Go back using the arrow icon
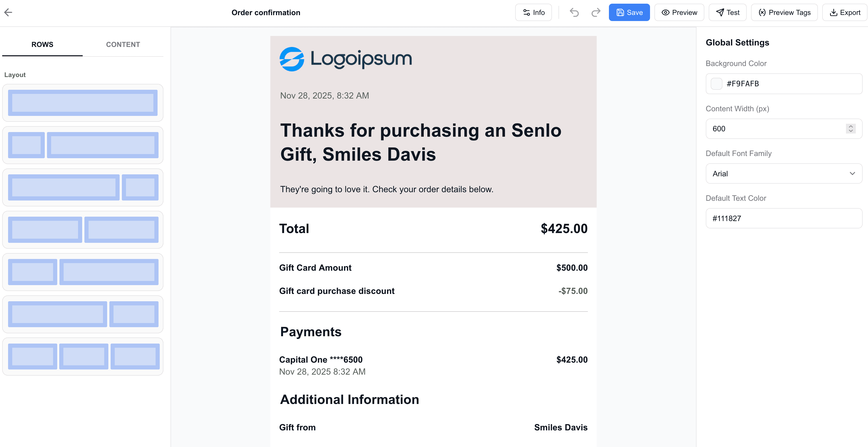This screenshot has width=868, height=447. coord(8,12)
